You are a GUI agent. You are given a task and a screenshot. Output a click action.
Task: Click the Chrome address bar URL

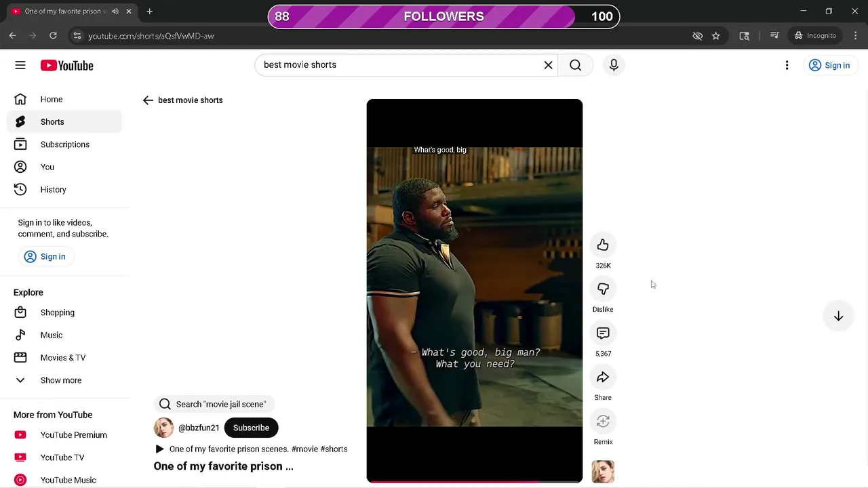click(x=151, y=36)
